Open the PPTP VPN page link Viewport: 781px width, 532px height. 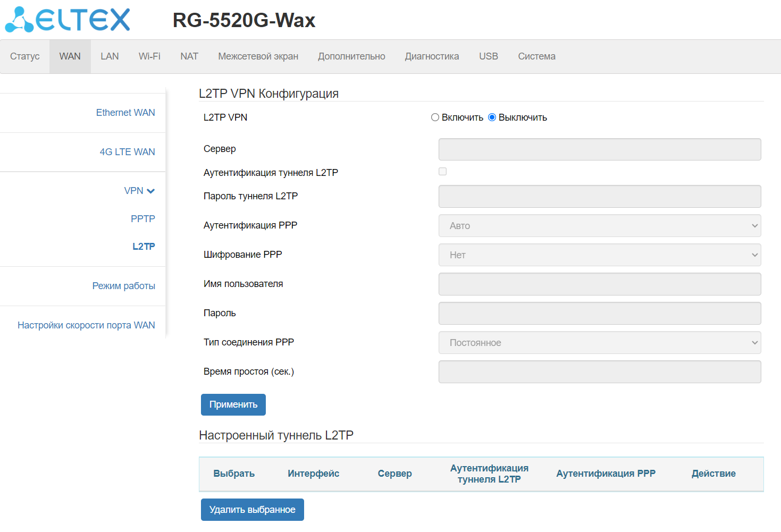pyautogui.click(x=142, y=219)
